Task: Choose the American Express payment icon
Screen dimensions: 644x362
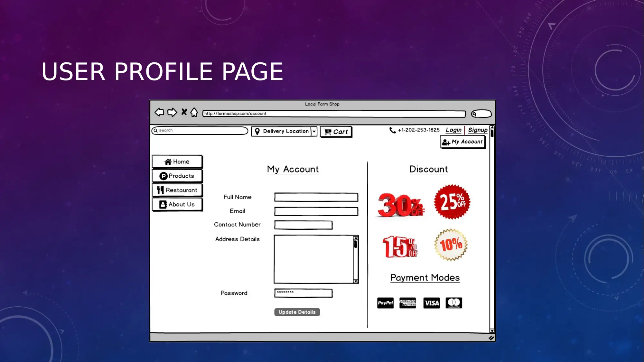Action: tap(407, 303)
